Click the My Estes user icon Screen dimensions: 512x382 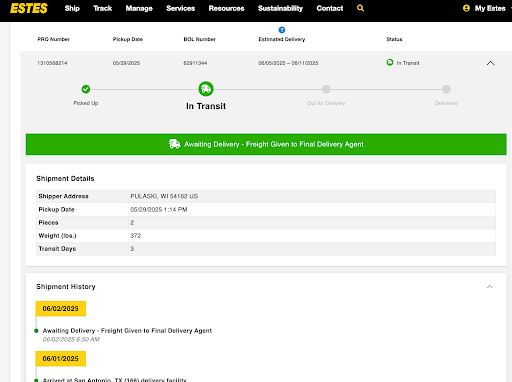pyautogui.click(x=466, y=8)
